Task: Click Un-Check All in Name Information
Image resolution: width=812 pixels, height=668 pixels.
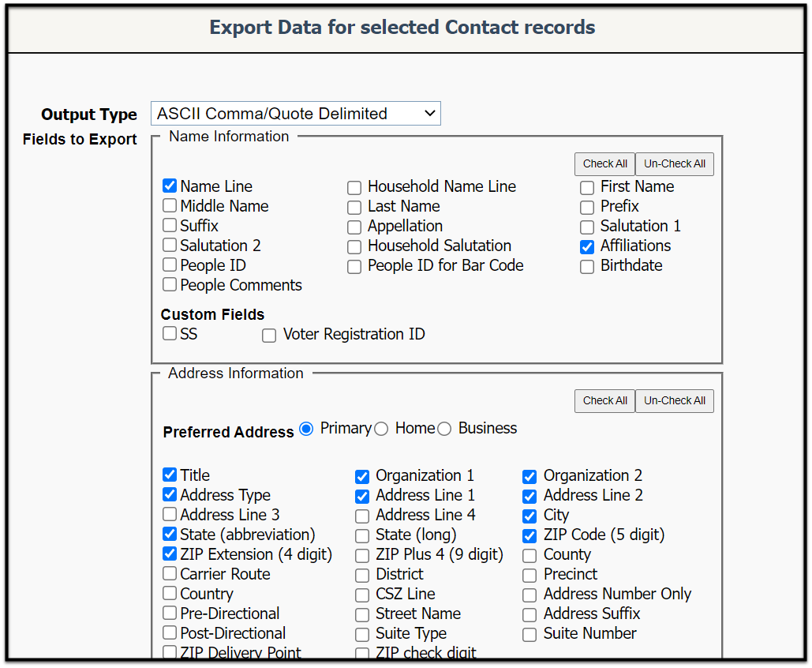Action: (x=674, y=164)
